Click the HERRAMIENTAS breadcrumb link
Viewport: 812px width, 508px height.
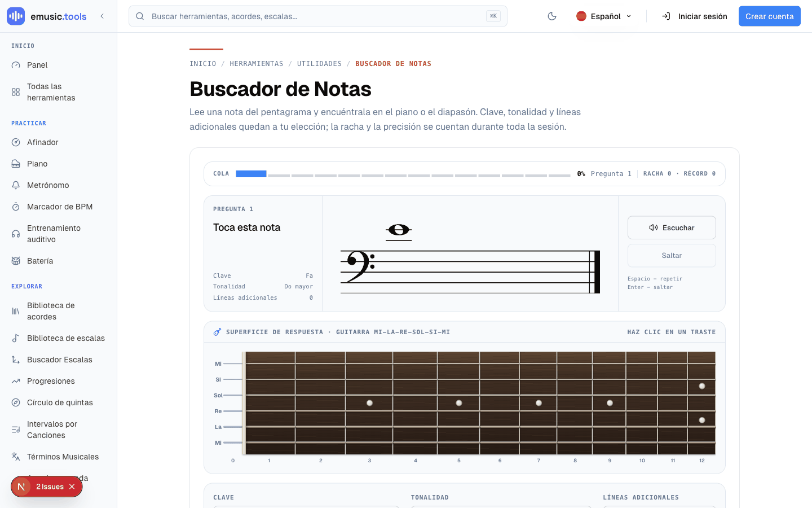[257, 64]
